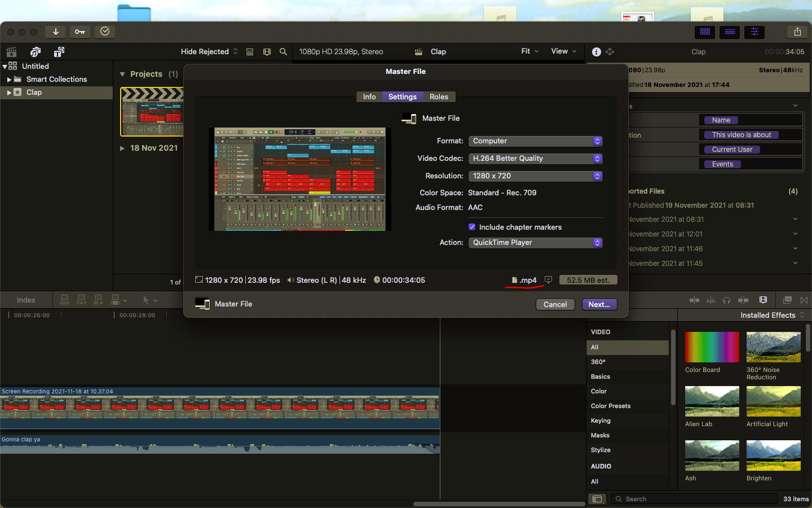Toggle the Browser panel visibility button
Image resolution: width=812 pixels, height=508 pixels.
[x=705, y=32]
